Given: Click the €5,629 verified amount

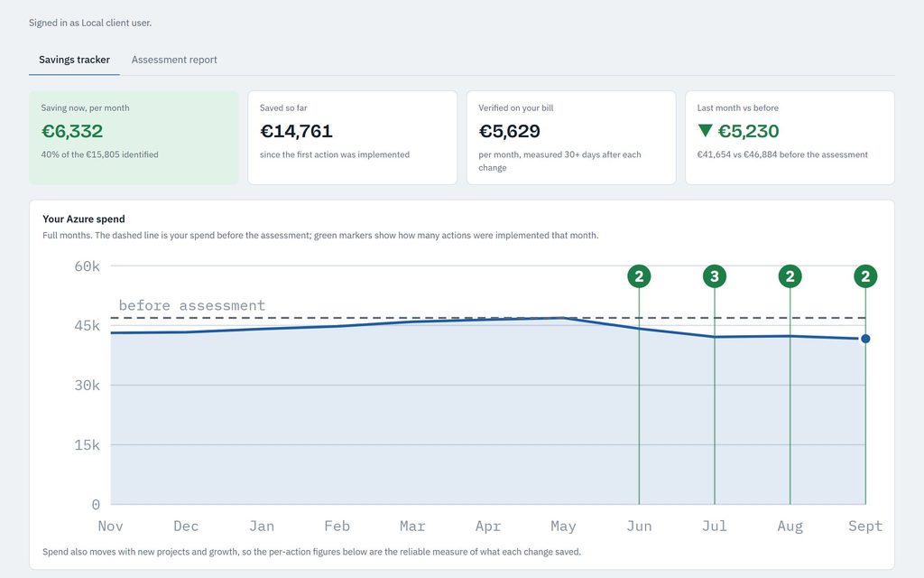Looking at the screenshot, I should tap(509, 131).
